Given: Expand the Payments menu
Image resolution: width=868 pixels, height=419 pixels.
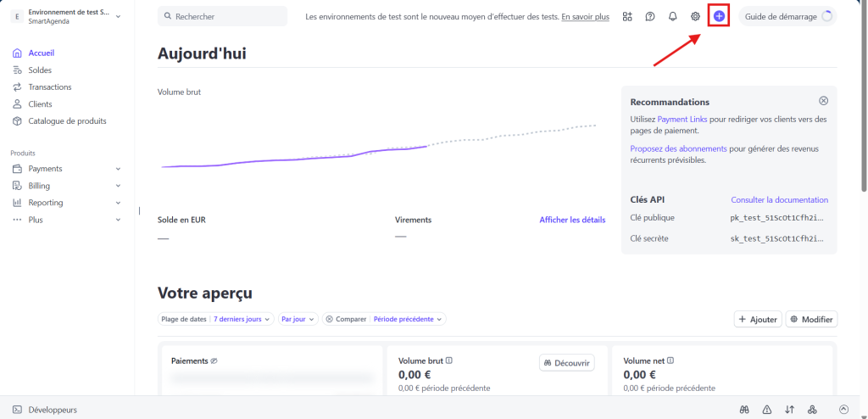Looking at the screenshot, I should [x=117, y=169].
